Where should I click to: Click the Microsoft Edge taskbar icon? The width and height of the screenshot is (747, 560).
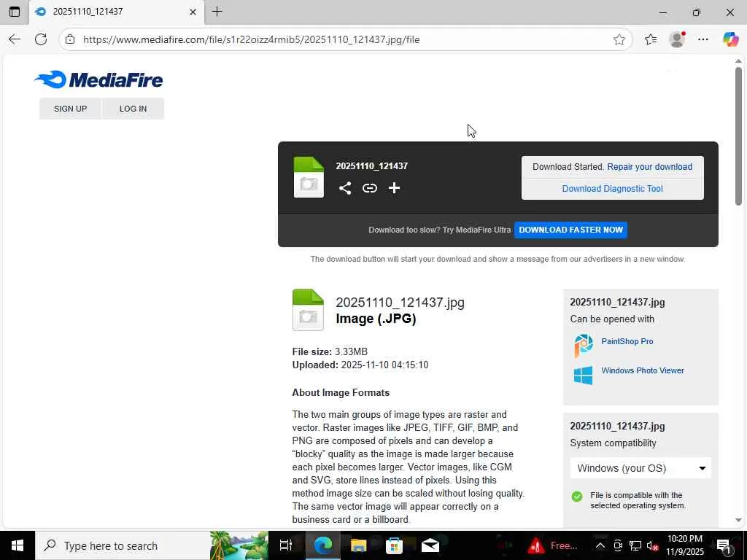(322, 545)
